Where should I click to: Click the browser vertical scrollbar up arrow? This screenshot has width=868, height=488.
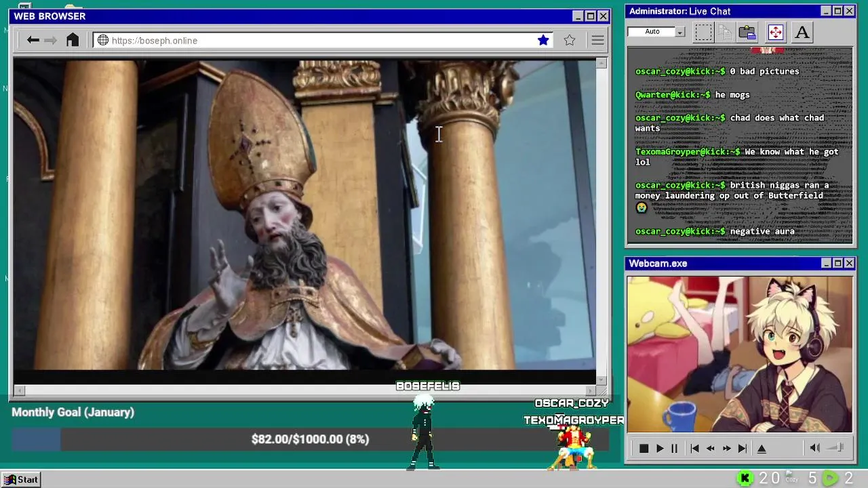[x=601, y=63]
